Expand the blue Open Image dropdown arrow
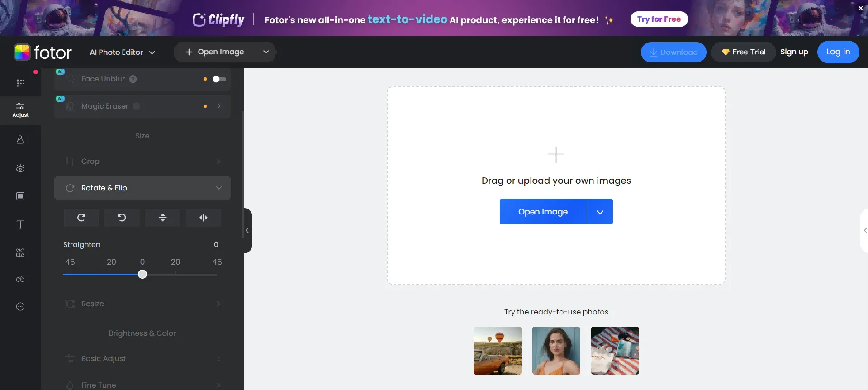This screenshot has height=390, width=868. coord(600,212)
